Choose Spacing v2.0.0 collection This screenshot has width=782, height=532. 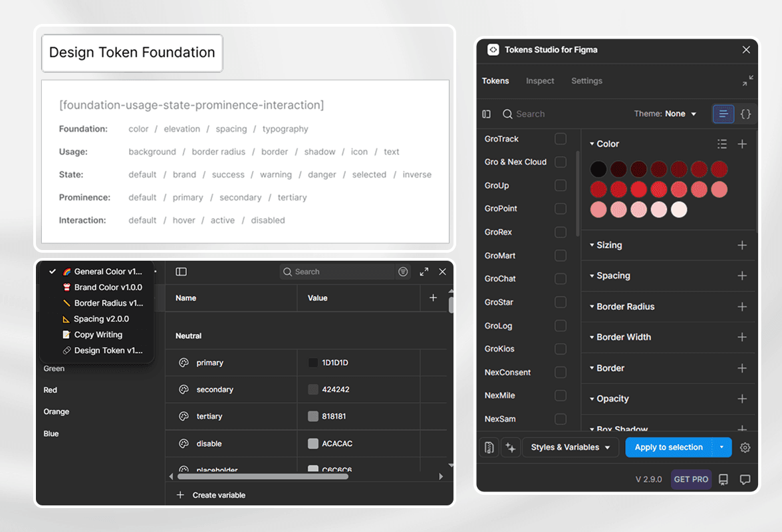click(x=96, y=319)
